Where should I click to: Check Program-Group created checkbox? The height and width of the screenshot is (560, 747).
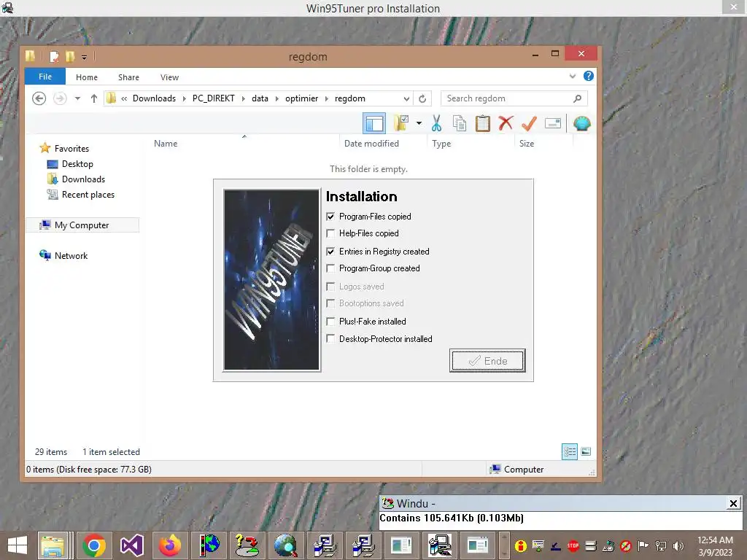[x=330, y=268]
